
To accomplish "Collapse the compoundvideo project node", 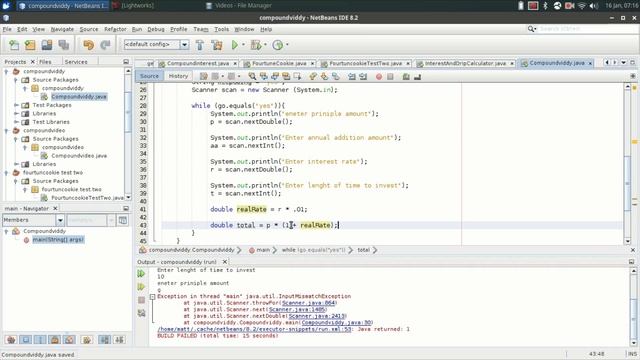I will point(7,131).
